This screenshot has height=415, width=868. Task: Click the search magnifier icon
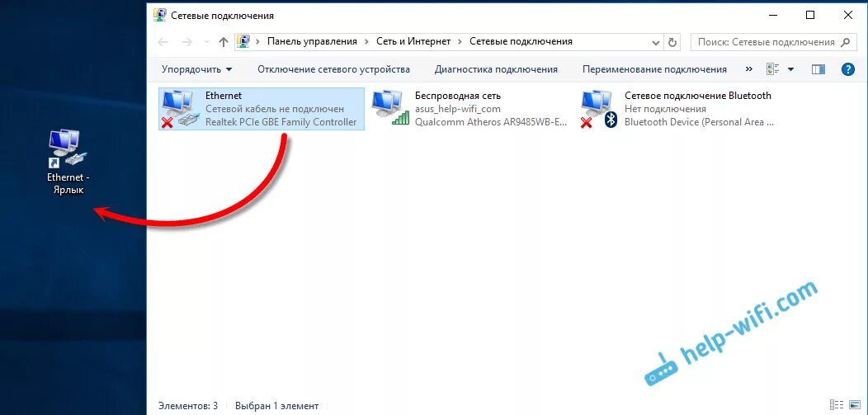pos(845,42)
